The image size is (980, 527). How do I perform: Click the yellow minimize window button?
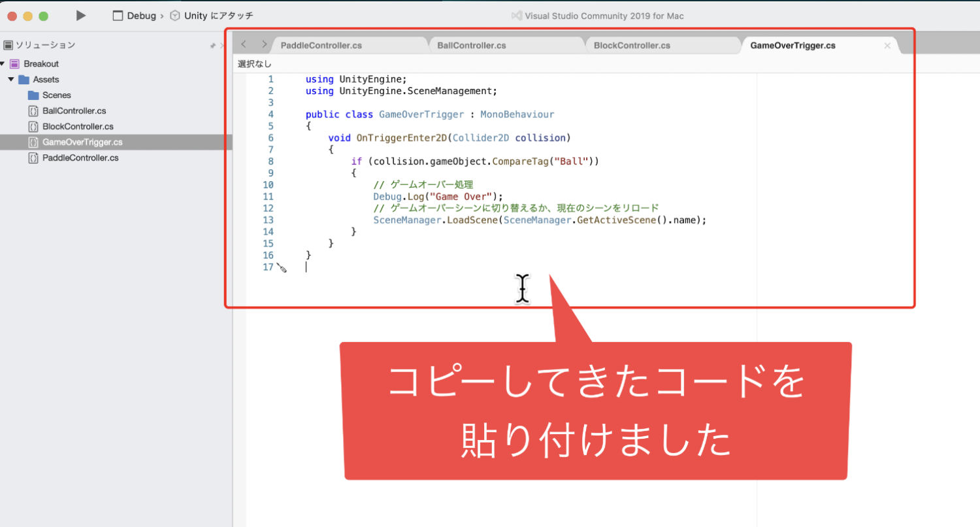[x=27, y=16]
